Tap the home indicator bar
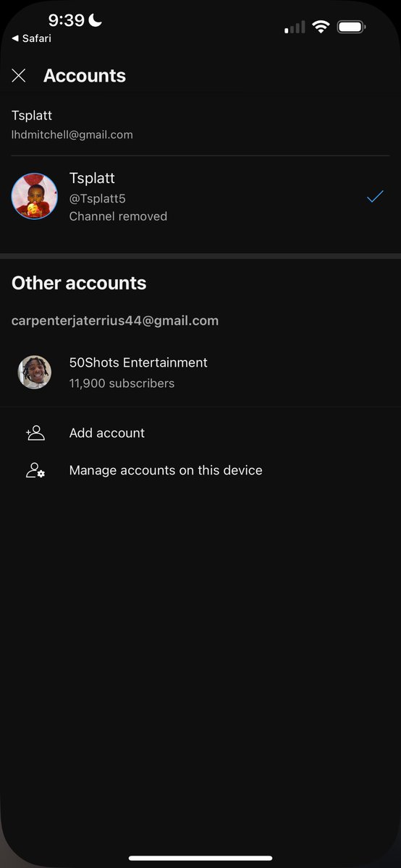Viewport: 401px width, 868px height. tap(200, 858)
